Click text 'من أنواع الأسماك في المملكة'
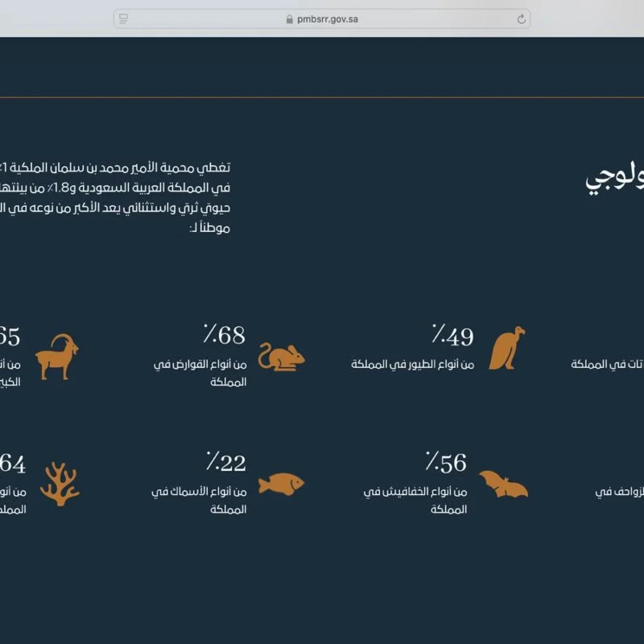The image size is (644, 644). point(199,500)
